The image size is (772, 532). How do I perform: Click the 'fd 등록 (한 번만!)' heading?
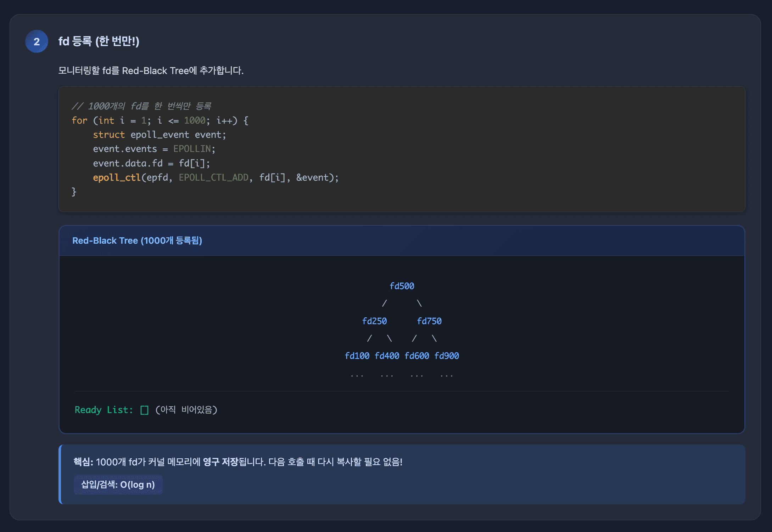pyautogui.click(x=99, y=41)
